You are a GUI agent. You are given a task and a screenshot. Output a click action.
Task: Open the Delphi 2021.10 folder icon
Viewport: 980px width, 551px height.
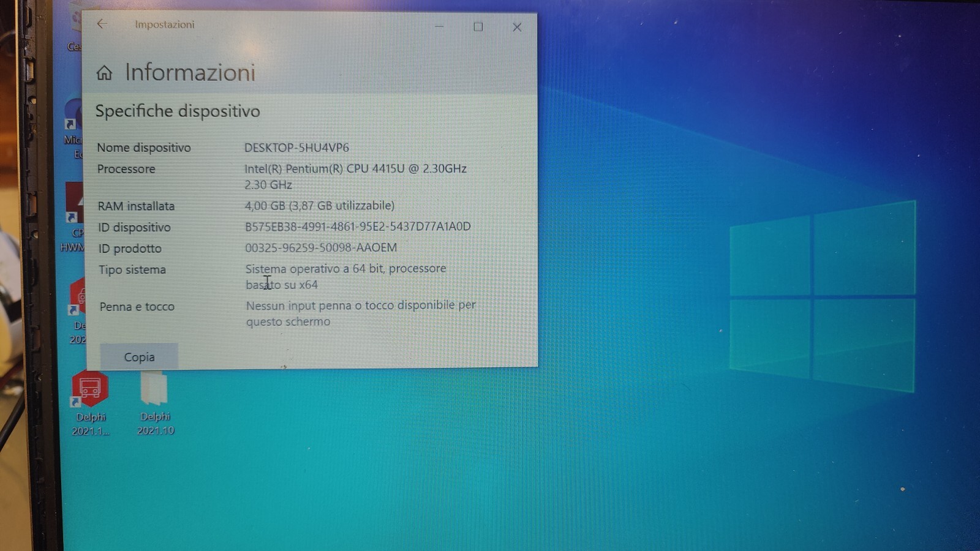click(x=154, y=388)
